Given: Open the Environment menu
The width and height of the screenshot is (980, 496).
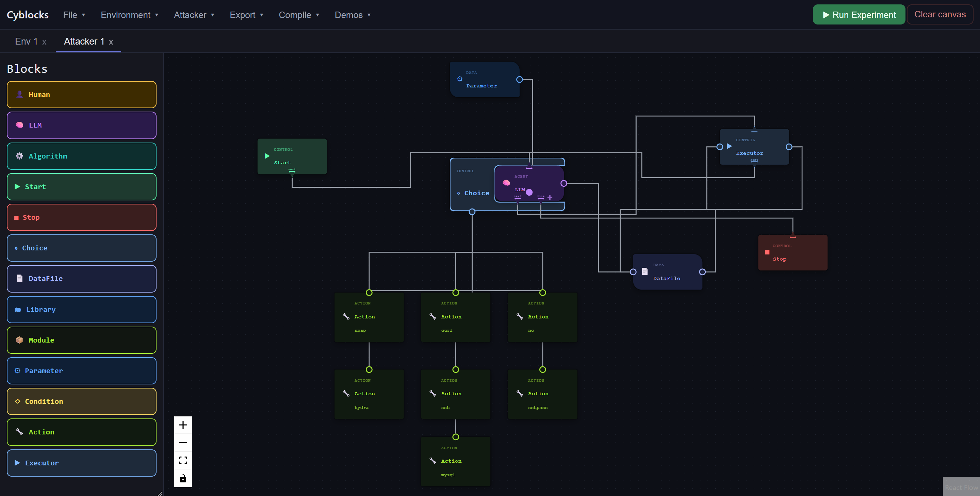Looking at the screenshot, I should coord(129,15).
